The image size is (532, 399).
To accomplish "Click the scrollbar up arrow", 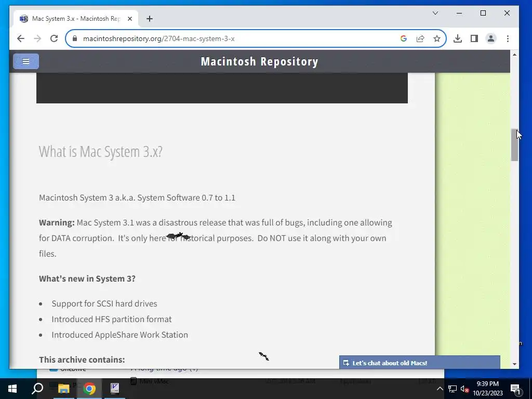I will [515, 55].
